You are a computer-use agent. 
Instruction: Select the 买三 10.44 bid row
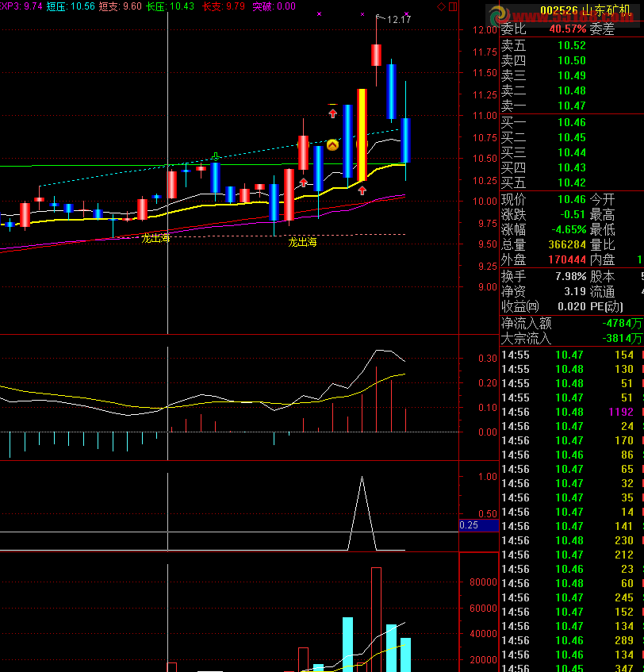pyautogui.click(x=572, y=152)
